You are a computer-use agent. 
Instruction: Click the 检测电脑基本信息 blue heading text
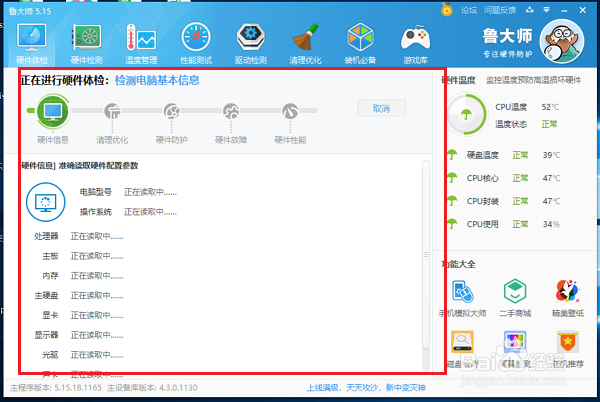click(157, 80)
